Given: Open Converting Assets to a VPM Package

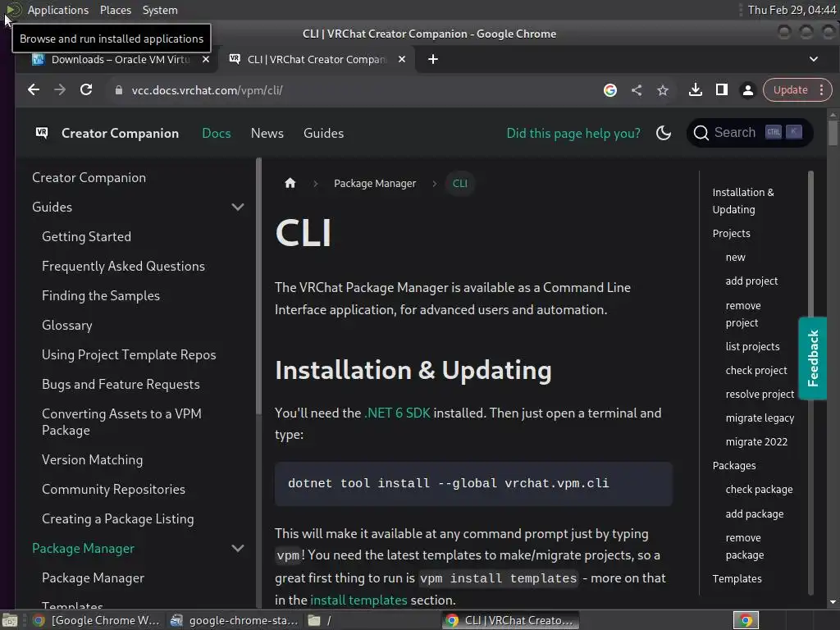Looking at the screenshot, I should [121, 422].
